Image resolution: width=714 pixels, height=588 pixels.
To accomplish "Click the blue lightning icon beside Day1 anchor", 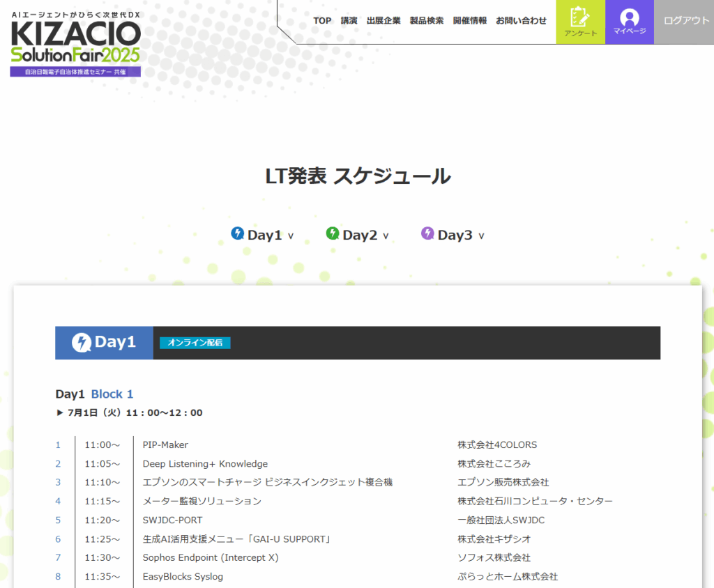I will [x=237, y=233].
